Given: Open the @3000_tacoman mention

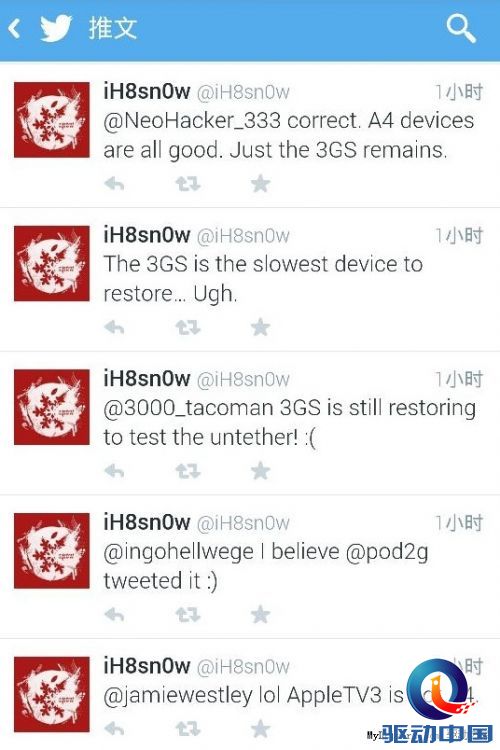Looking at the screenshot, I should tap(188, 408).
